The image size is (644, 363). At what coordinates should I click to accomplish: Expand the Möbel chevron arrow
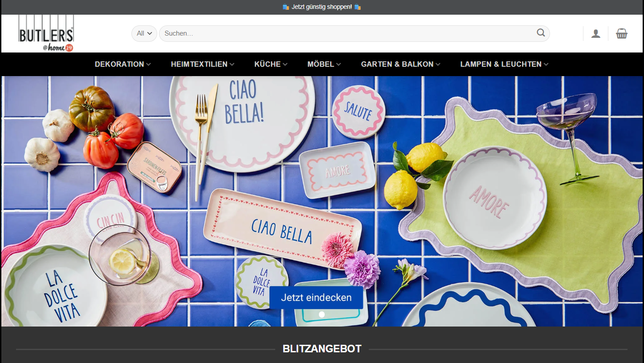point(338,65)
